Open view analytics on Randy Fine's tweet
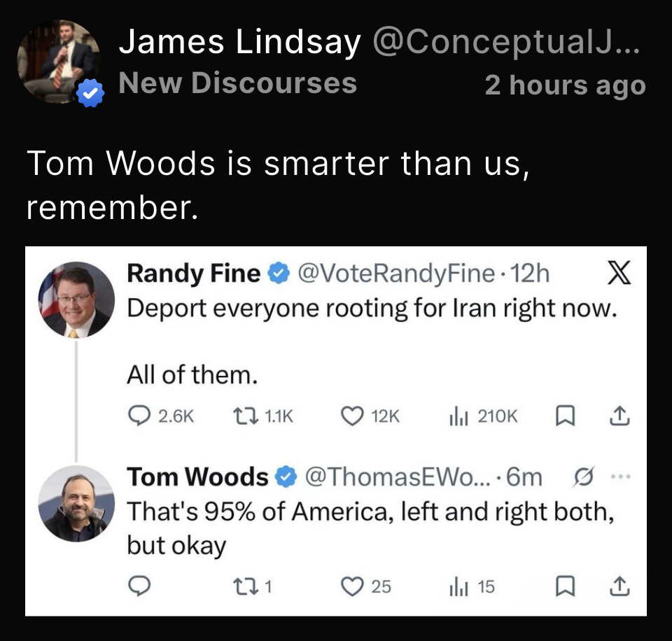 [457, 416]
